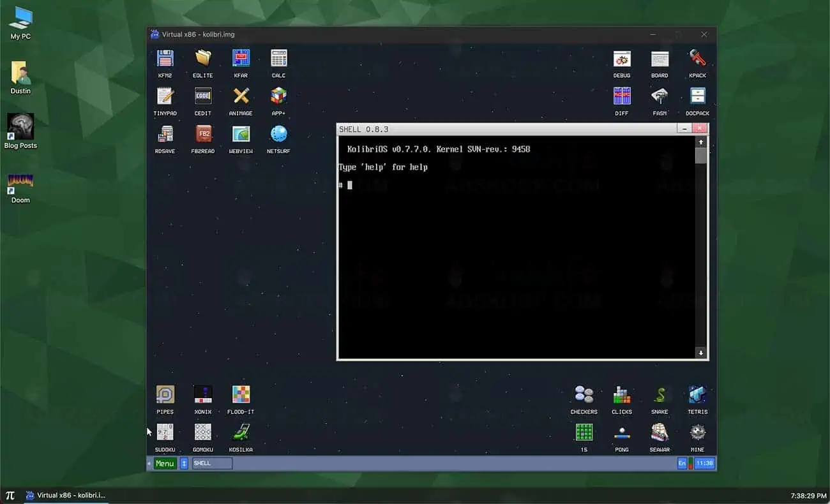Click inside the SHELL command prompt area
The width and height of the screenshot is (830, 504).
coord(511,255)
